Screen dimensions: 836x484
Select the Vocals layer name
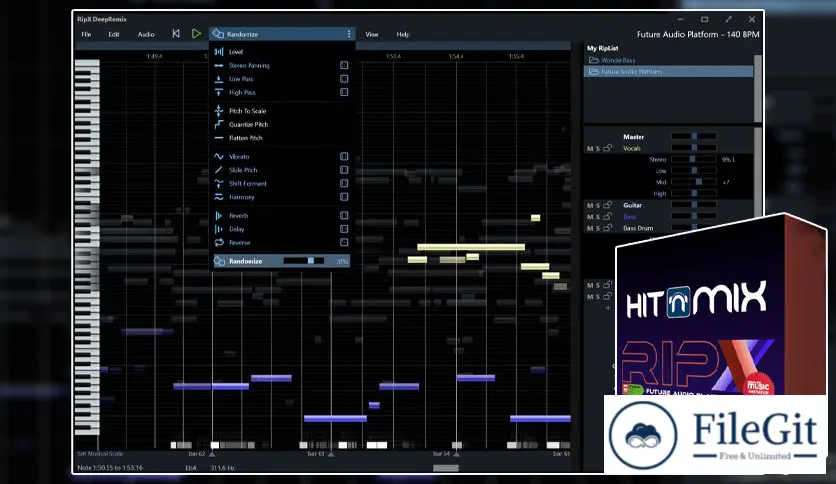[632, 149]
